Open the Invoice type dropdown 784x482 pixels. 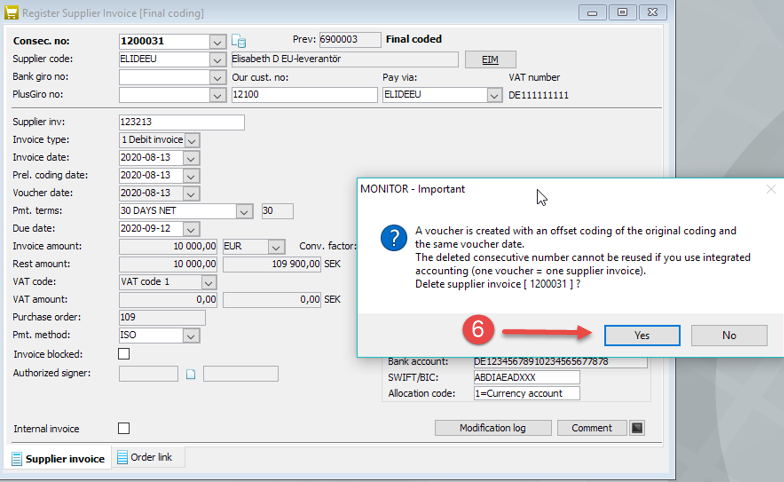[192, 140]
